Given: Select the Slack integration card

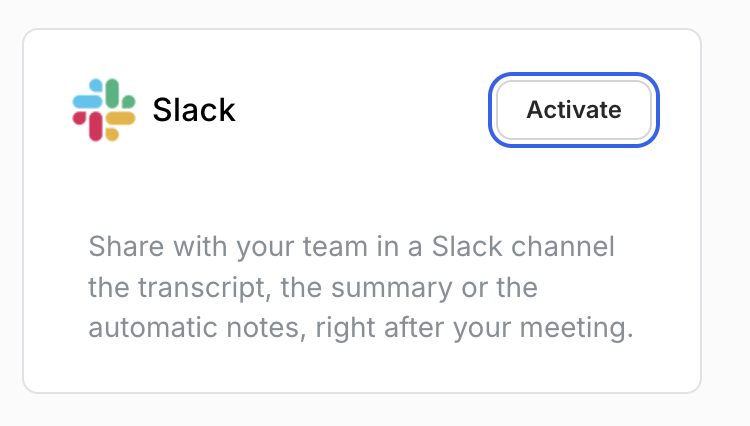Looking at the screenshot, I should click(361, 190).
